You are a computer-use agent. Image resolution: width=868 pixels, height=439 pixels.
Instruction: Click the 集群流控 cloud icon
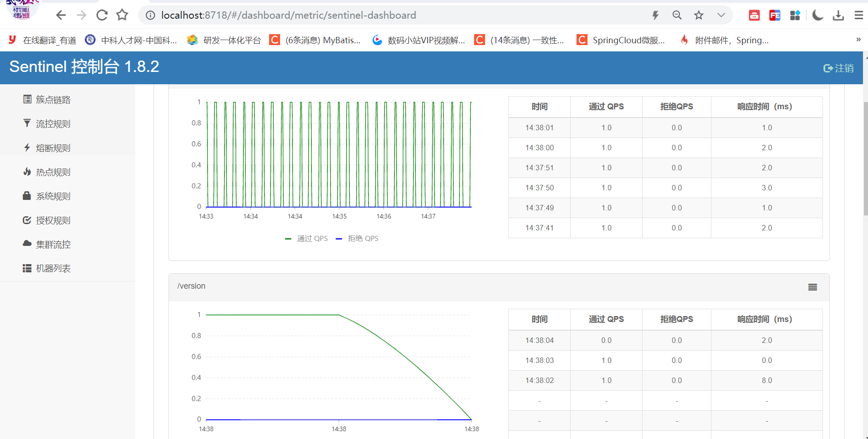[27, 244]
